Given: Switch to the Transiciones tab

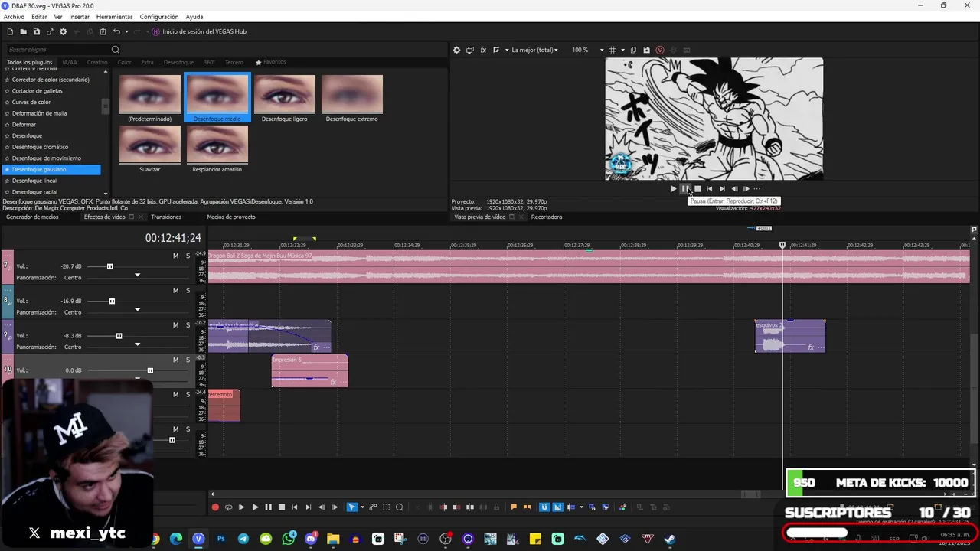Looking at the screenshot, I should click(x=166, y=217).
